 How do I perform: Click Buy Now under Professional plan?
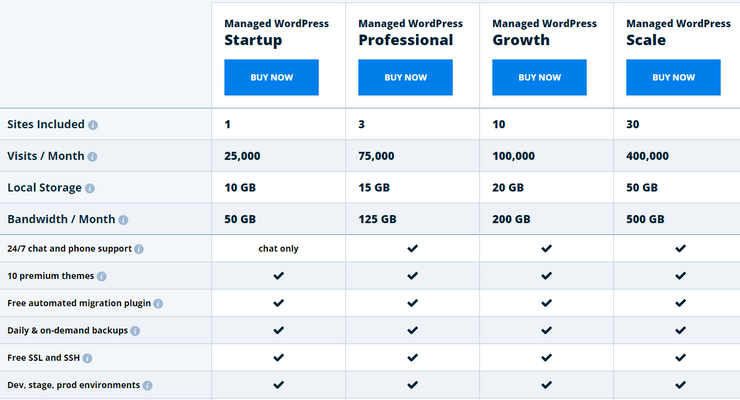[405, 77]
